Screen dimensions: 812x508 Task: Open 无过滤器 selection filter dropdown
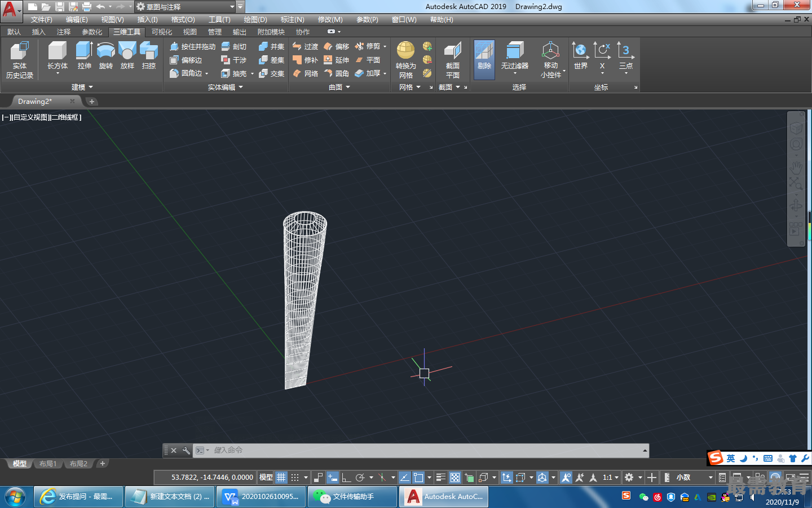515,59
